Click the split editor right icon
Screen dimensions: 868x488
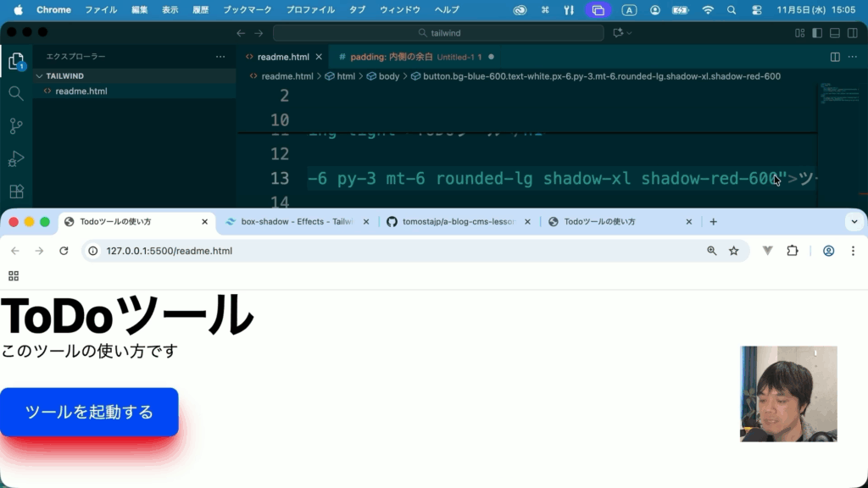pyautogui.click(x=835, y=57)
